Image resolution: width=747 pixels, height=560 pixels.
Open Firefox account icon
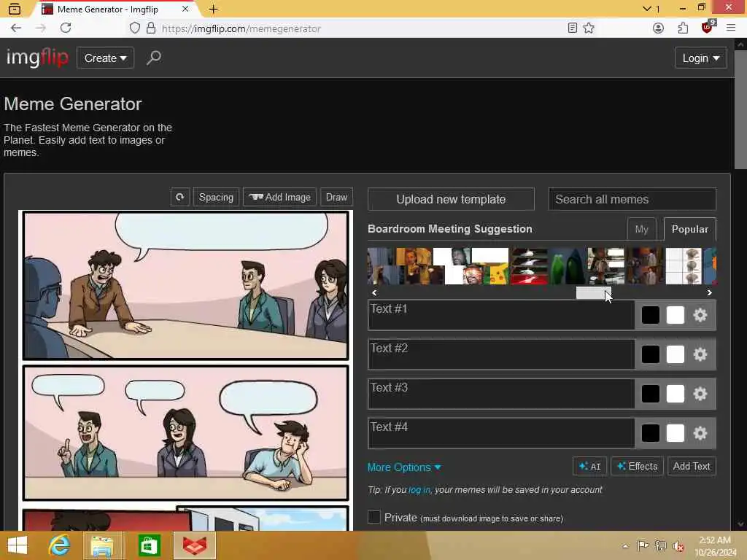coord(658,28)
